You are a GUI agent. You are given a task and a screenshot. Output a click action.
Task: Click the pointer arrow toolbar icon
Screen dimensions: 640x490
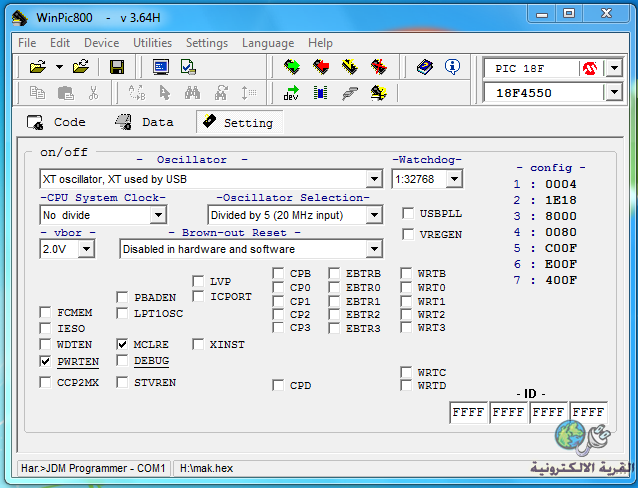coord(164,93)
